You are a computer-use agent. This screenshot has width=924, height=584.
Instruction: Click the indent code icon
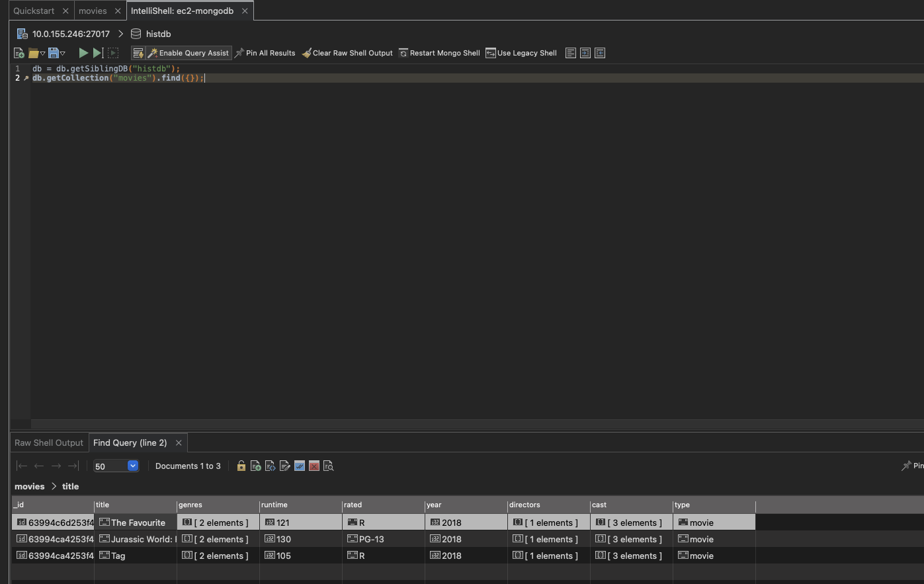(585, 53)
